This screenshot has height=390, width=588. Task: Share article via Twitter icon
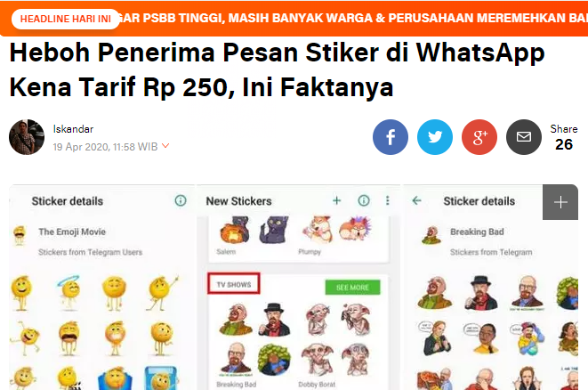point(435,137)
